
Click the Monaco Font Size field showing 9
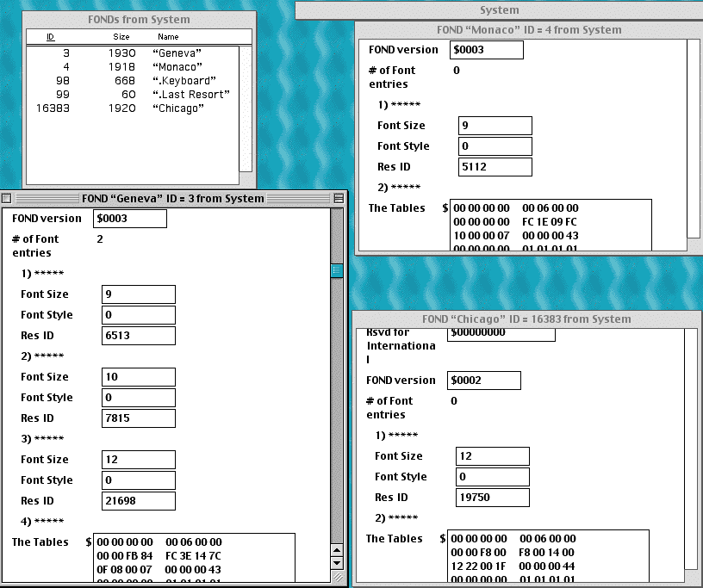495,126
